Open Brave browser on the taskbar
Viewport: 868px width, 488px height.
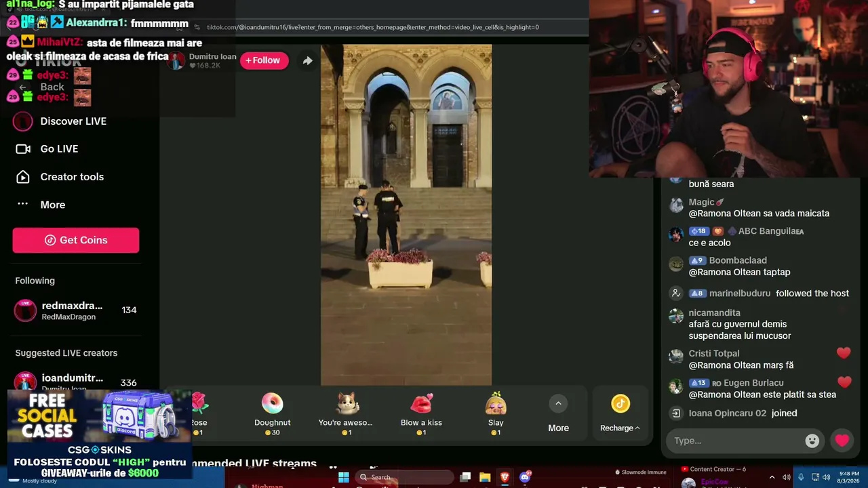(x=505, y=477)
